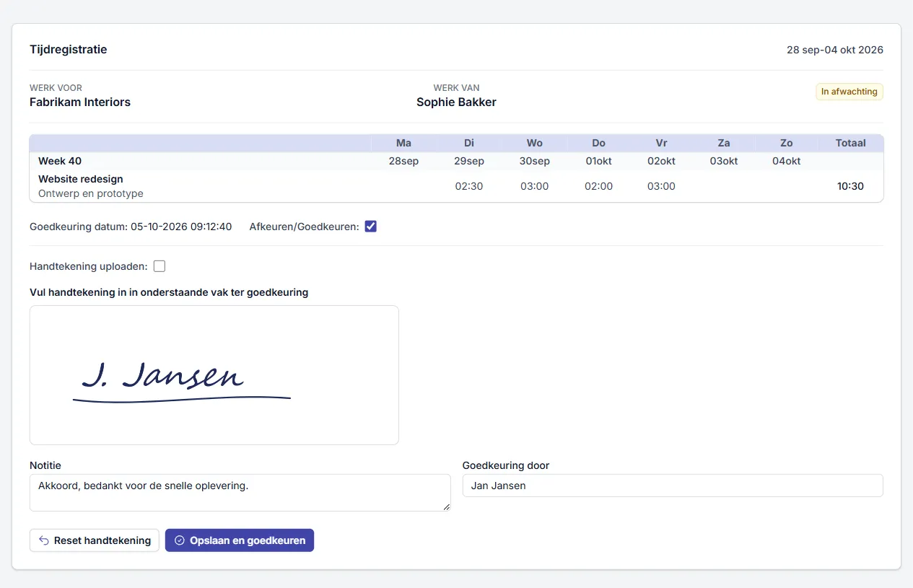The width and height of the screenshot is (913, 588).
Task: Select the Do 02:00 hours cell
Action: coord(599,186)
